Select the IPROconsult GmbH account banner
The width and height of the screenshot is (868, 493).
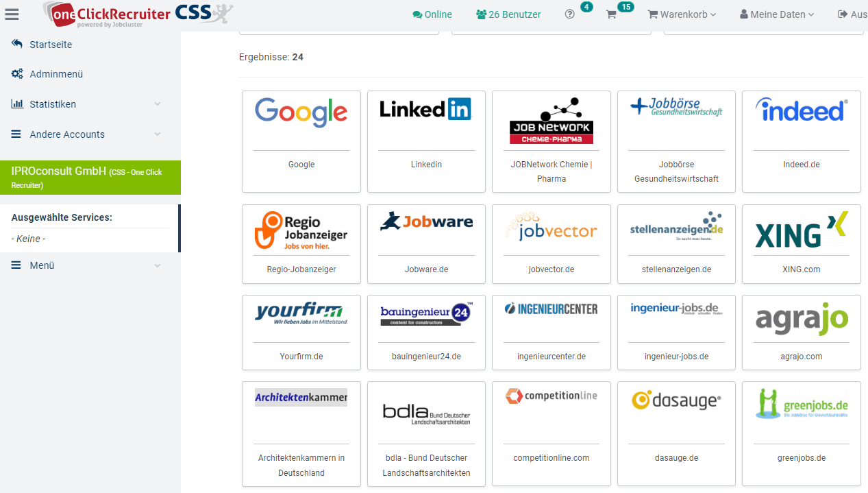click(90, 177)
